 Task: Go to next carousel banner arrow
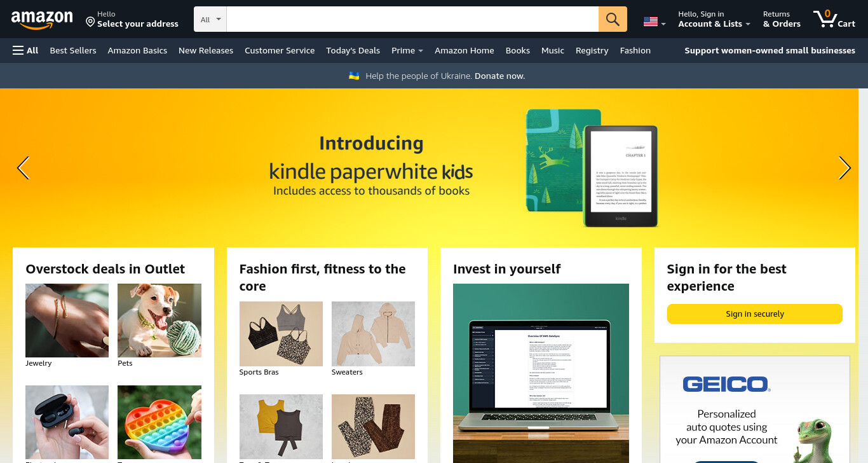tap(844, 168)
